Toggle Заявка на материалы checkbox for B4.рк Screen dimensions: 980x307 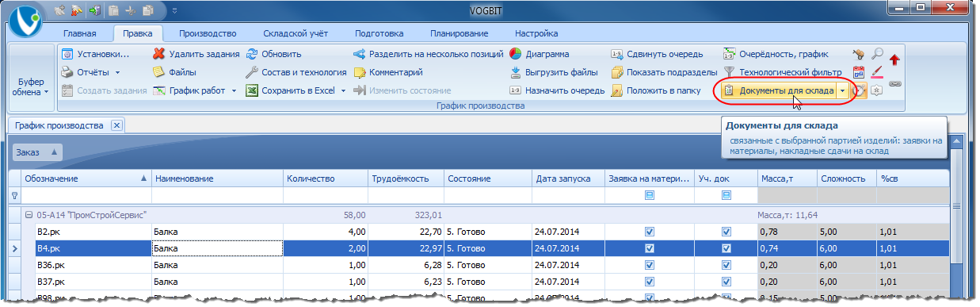pyautogui.click(x=650, y=248)
